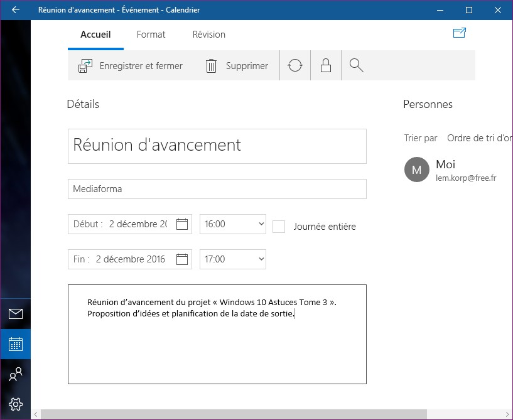Mark event private with lock icon

326,65
